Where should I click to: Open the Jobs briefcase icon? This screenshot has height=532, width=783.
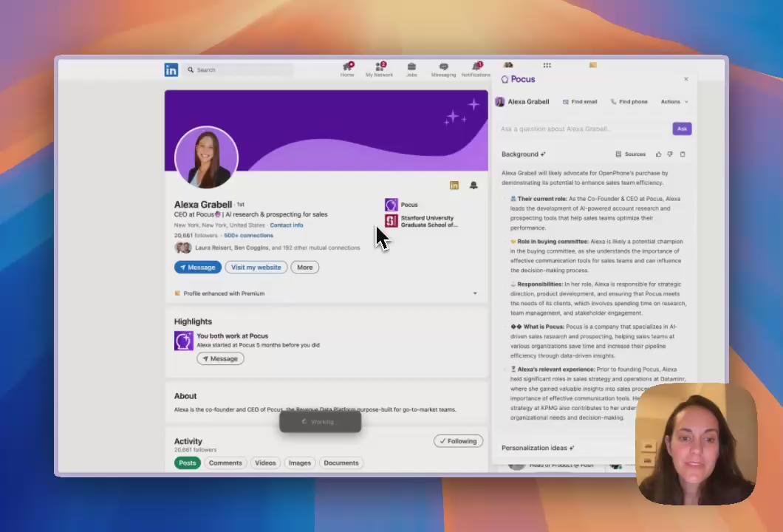tap(411, 69)
